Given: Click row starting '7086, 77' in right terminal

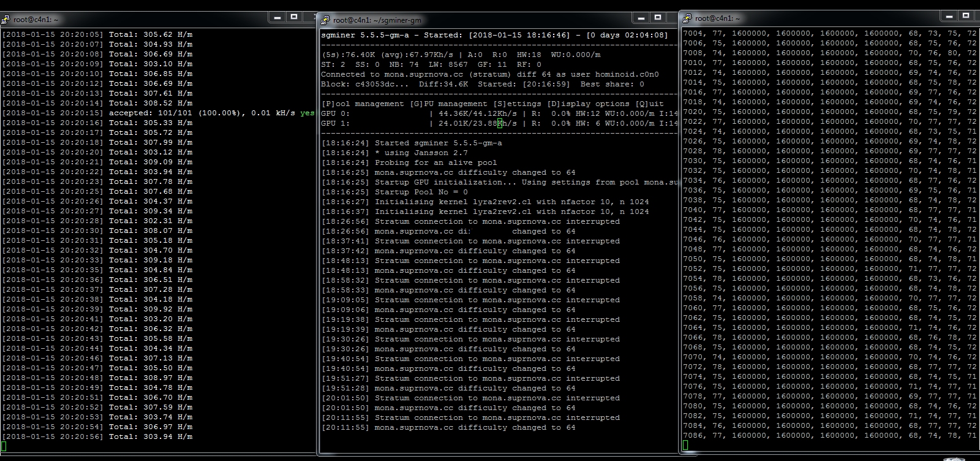Looking at the screenshot, I should click(830, 435).
